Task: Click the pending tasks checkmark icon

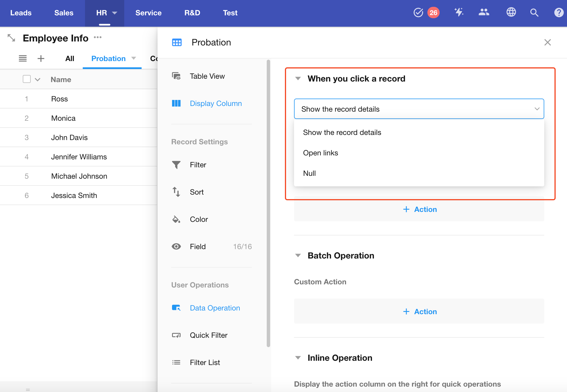Action: pos(418,12)
